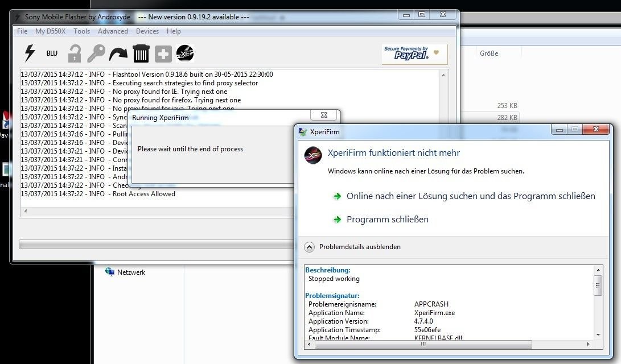This screenshot has height=364, width=621.
Task: Click problem details scroll up arrow
Action: 598,270
